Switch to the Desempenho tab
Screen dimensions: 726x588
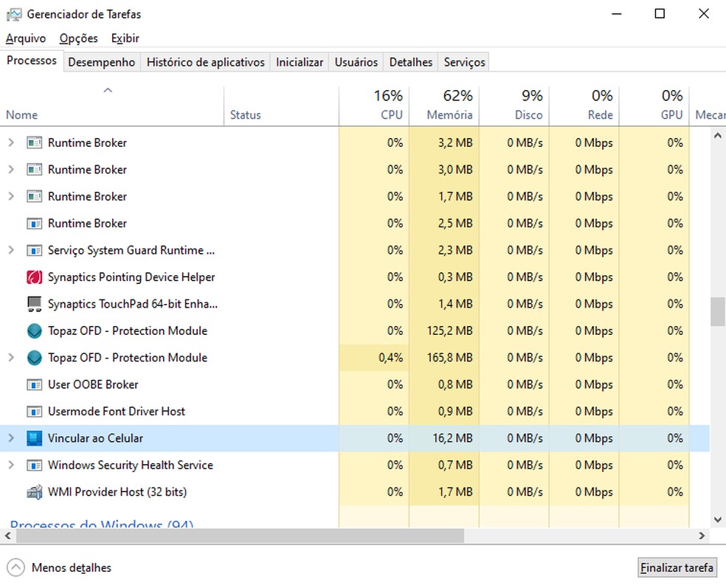(101, 63)
